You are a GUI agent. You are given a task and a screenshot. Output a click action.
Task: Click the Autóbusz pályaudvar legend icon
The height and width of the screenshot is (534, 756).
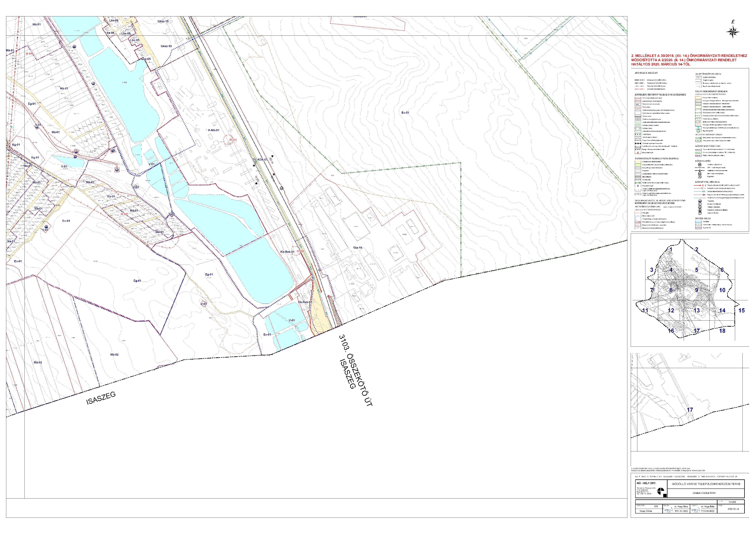pyautogui.click(x=700, y=165)
